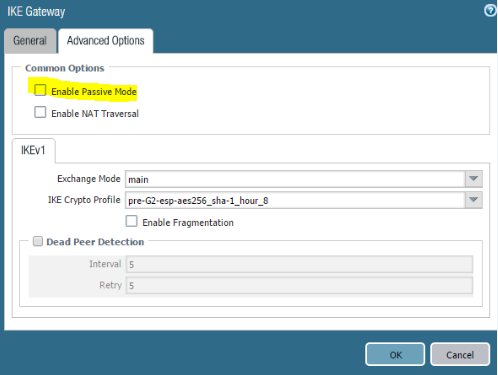
Task: Click the IKE Crypto Profile value field
Action: coord(295,200)
